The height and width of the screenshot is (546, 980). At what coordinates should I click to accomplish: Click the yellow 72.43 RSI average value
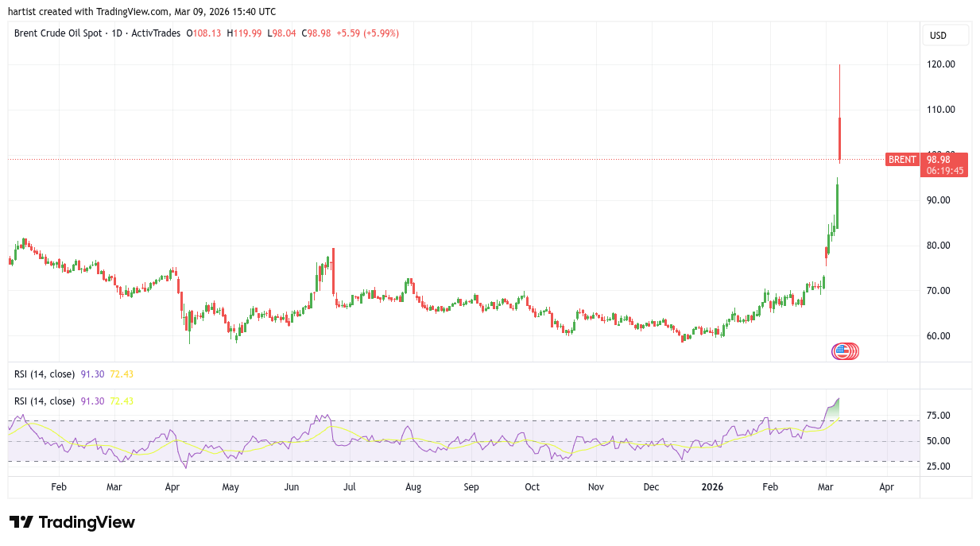click(x=122, y=401)
